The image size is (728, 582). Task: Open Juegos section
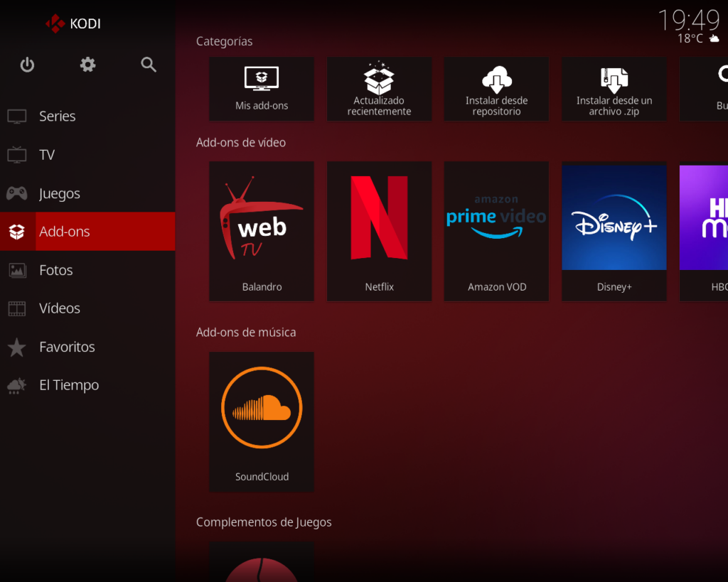pyautogui.click(x=59, y=193)
